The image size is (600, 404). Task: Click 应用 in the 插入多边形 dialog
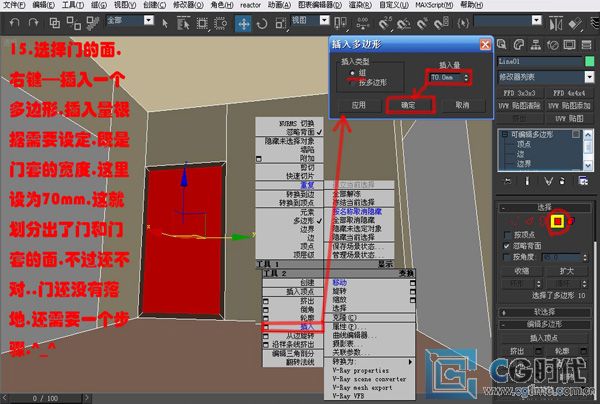click(x=359, y=105)
